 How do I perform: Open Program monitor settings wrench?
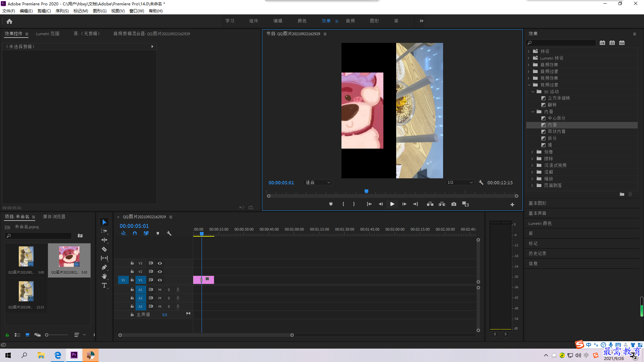coord(481,183)
